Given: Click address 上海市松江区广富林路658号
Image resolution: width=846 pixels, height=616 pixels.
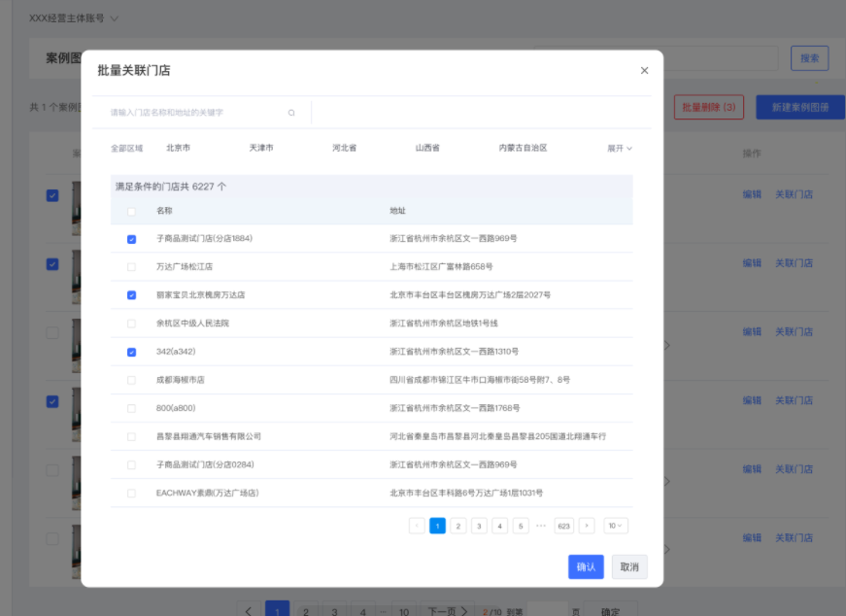Looking at the screenshot, I should coord(441,266).
